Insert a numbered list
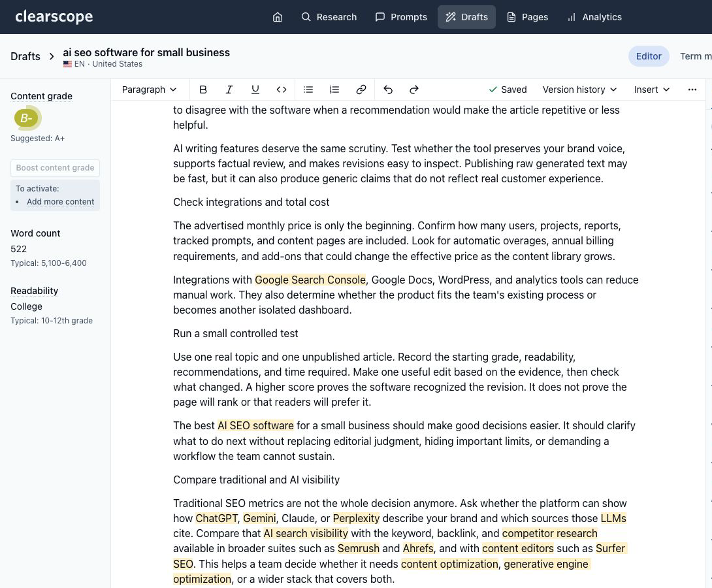Screen dimensions: 712x588 334,90
